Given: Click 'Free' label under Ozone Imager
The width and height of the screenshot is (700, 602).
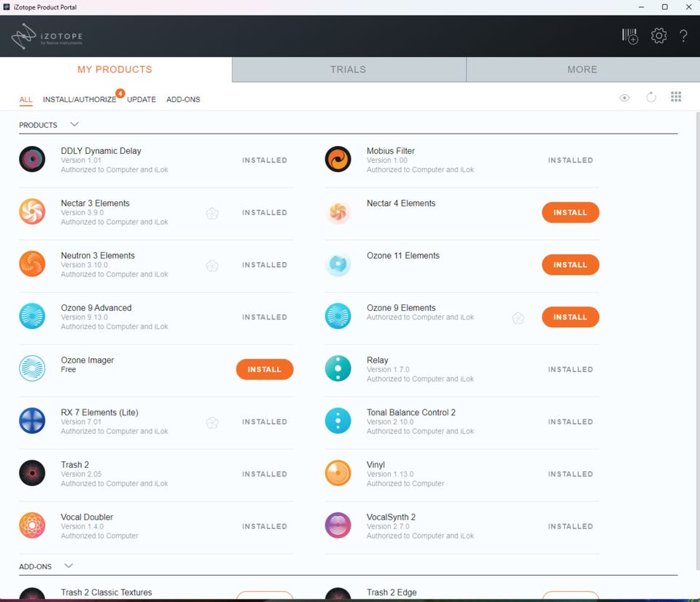Looking at the screenshot, I should [69, 369].
